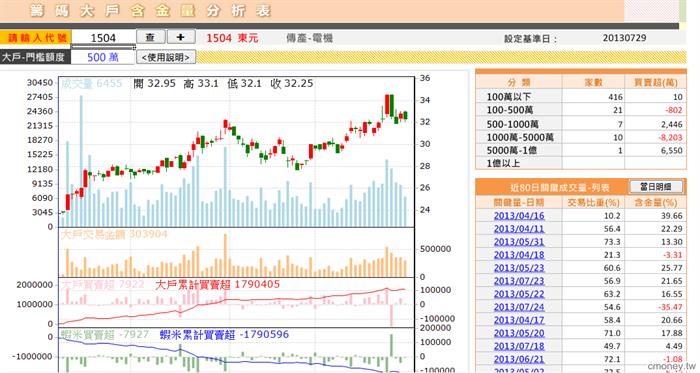Image resolution: width=700 pixels, height=373 pixels.
Task: Open the 2013/07/24 date link
Action: click(519, 307)
